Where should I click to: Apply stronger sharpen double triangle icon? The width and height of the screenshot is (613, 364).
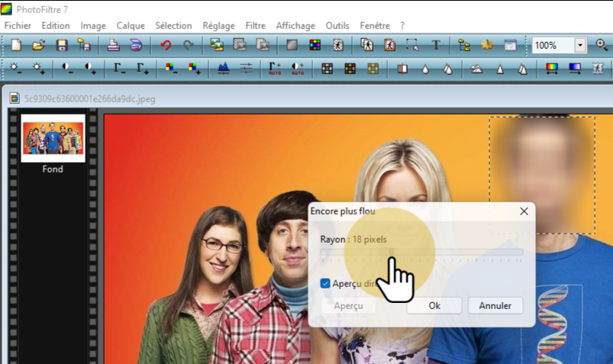coord(522,69)
